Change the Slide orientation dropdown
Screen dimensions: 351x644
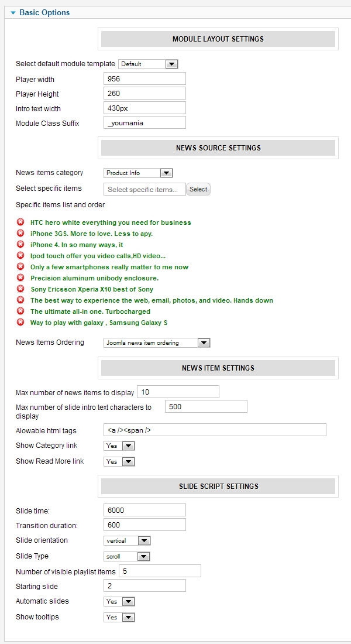coord(127,541)
